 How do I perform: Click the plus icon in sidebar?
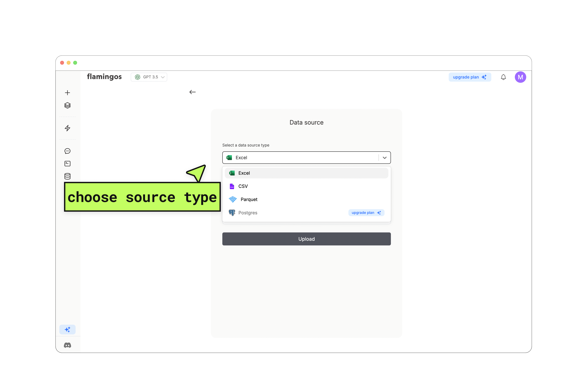click(x=67, y=93)
